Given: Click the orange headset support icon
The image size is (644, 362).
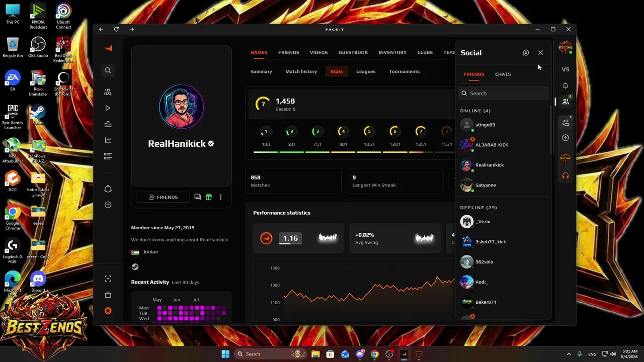Looking at the screenshot, I should tap(566, 175).
